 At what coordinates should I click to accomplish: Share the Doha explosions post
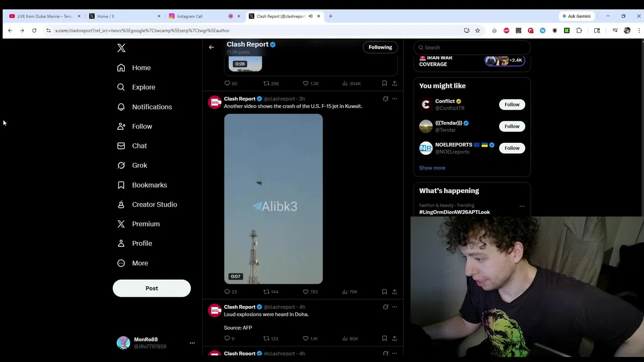click(394, 338)
